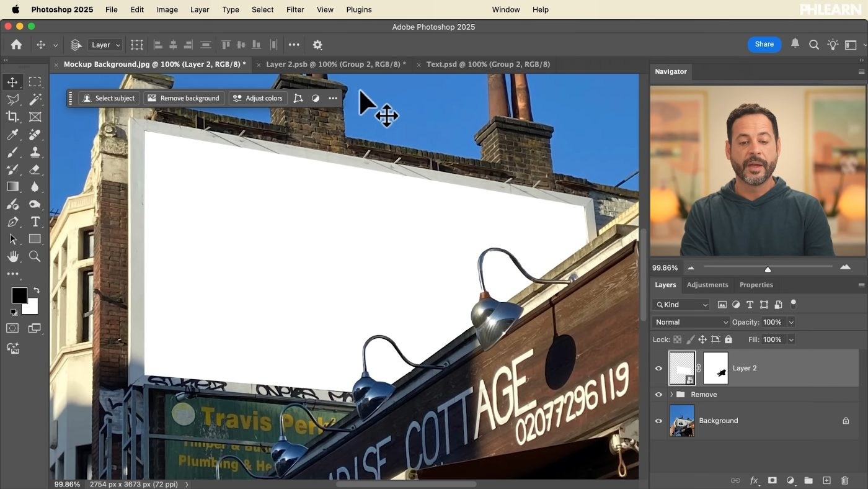Image resolution: width=868 pixels, height=489 pixels.
Task: Click the fx layer style icon
Action: point(754,480)
